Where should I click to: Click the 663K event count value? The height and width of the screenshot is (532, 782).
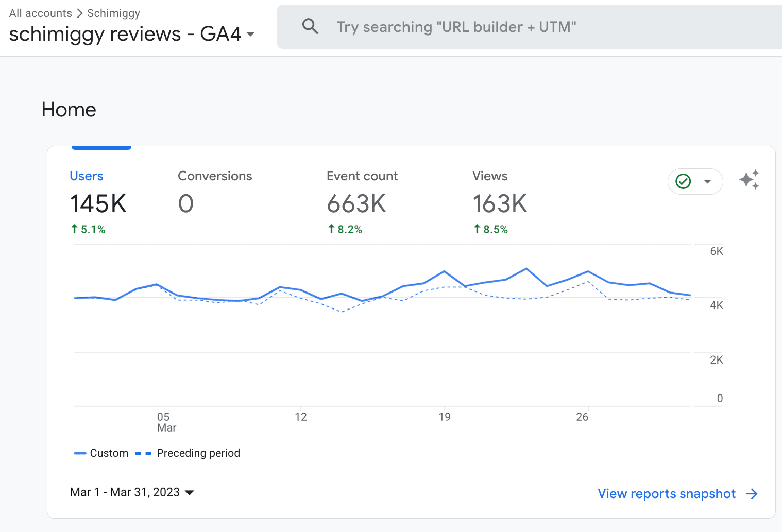point(356,203)
